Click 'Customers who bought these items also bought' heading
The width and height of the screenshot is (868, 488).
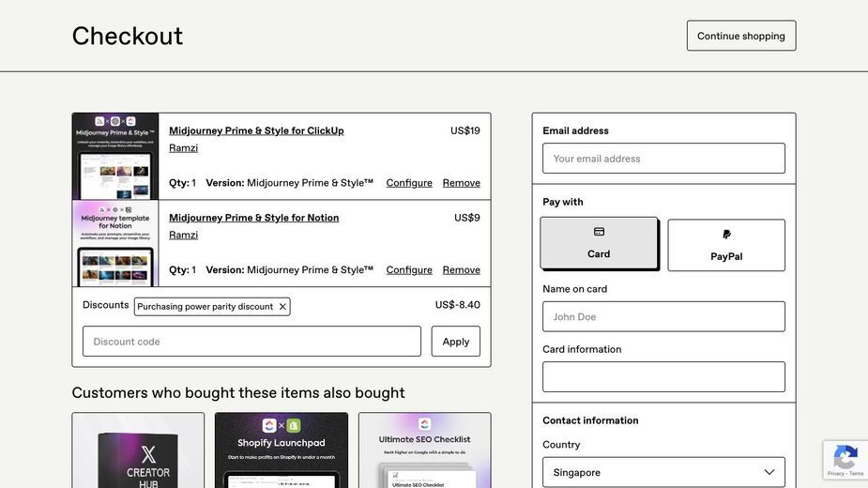238,392
